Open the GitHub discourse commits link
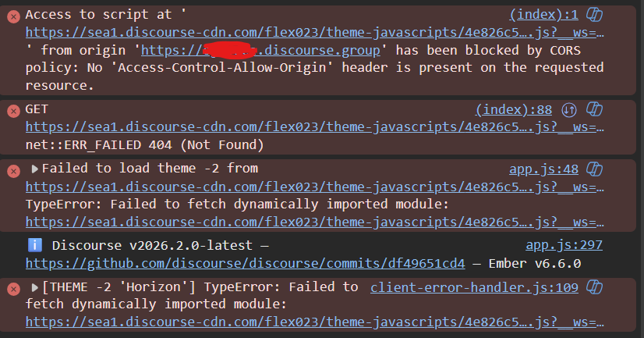644x338 pixels. [x=245, y=263]
